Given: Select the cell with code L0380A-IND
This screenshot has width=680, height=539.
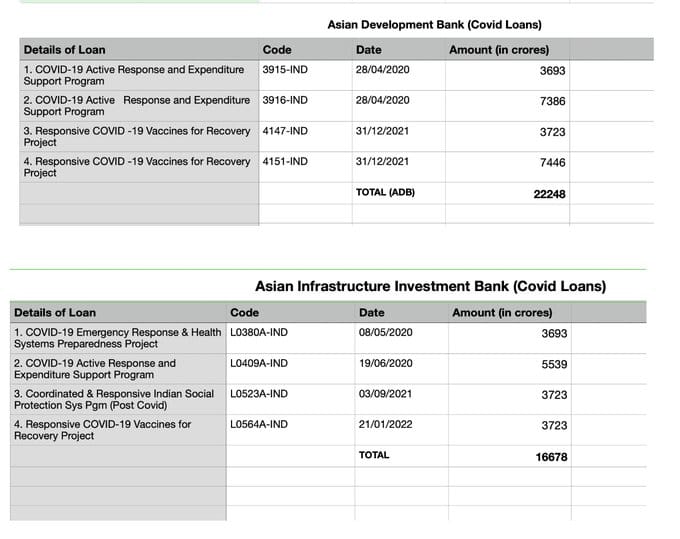Looking at the screenshot, I should point(291,338).
